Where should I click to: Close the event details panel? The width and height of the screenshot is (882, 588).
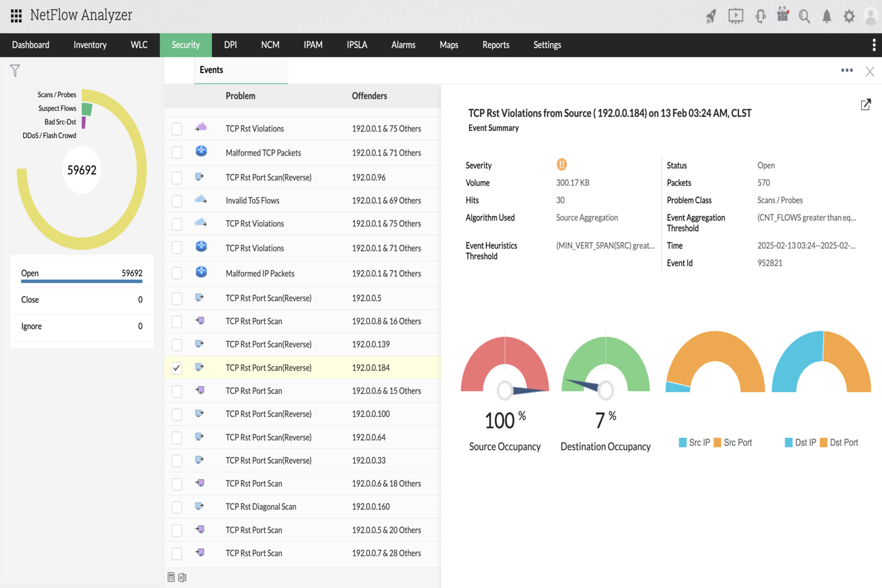pyautogui.click(x=870, y=71)
